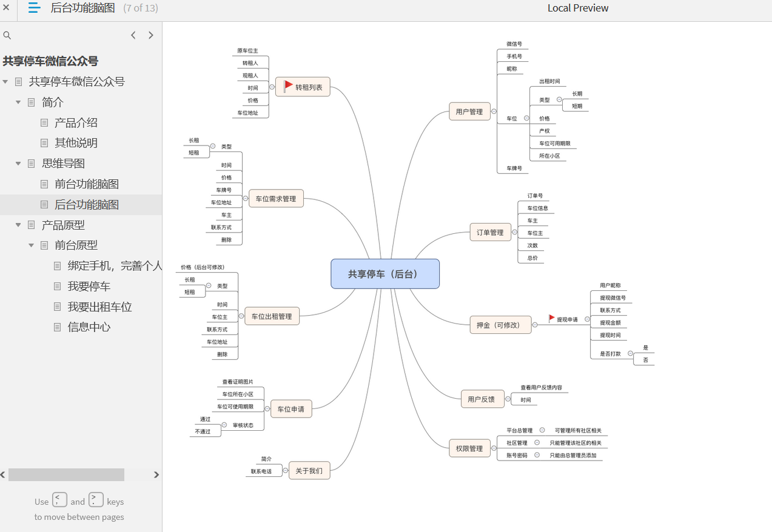
Task: Click the search magnifier icon in the sidebar
Action: pos(7,35)
